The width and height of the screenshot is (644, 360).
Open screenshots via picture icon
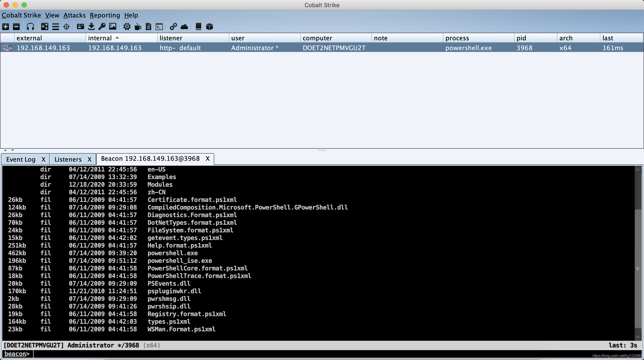113,27
